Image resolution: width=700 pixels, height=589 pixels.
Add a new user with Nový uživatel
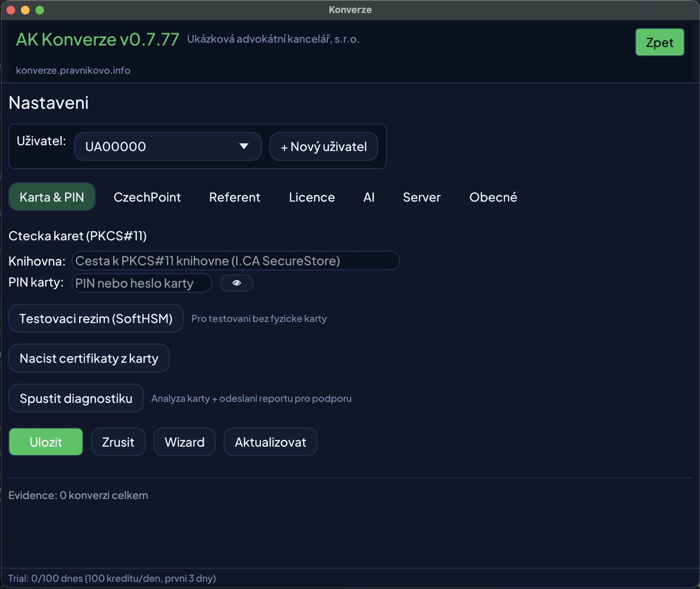pos(324,146)
